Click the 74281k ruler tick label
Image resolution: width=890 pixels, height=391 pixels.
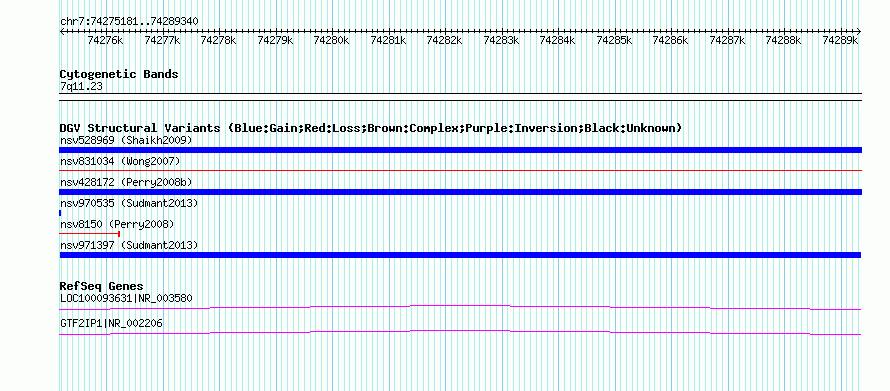pos(388,40)
